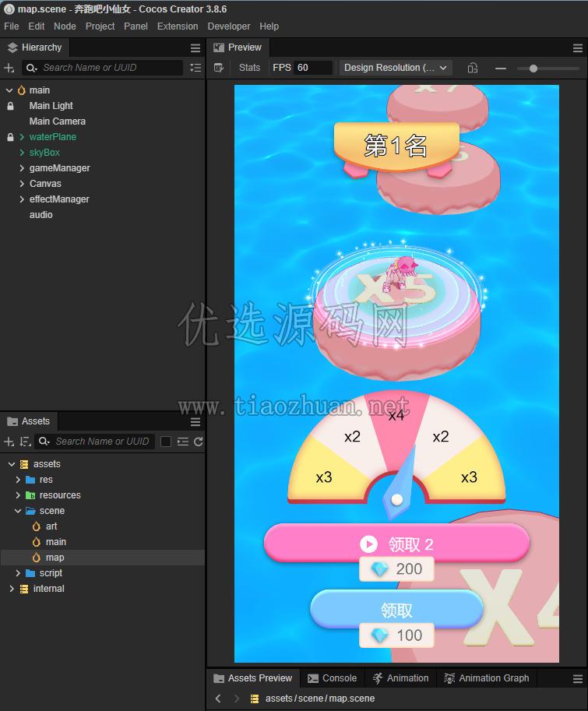Open the Hierarchy panel hamburger menu
The height and width of the screenshot is (711, 588).
[x=195, y=48]
